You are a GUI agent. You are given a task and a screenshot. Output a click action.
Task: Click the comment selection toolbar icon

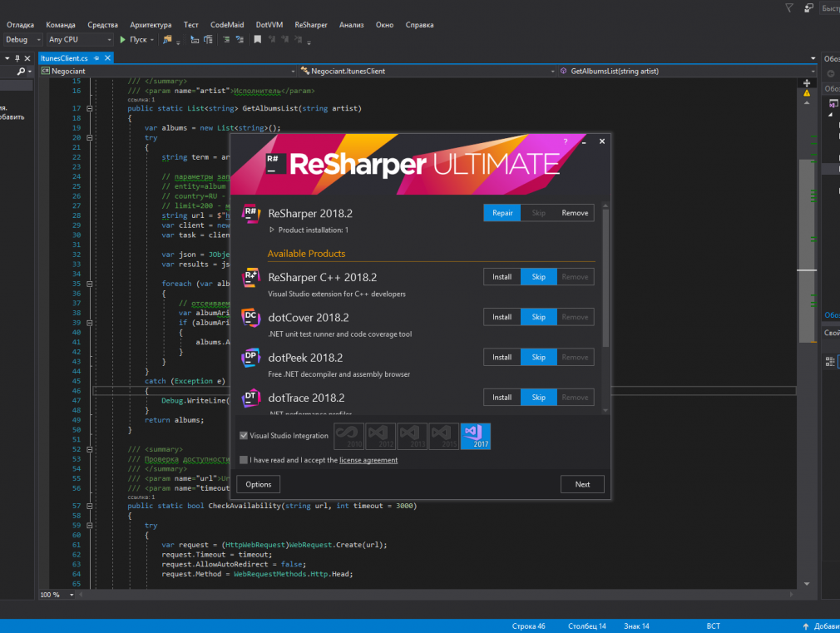tap(226, 40)
